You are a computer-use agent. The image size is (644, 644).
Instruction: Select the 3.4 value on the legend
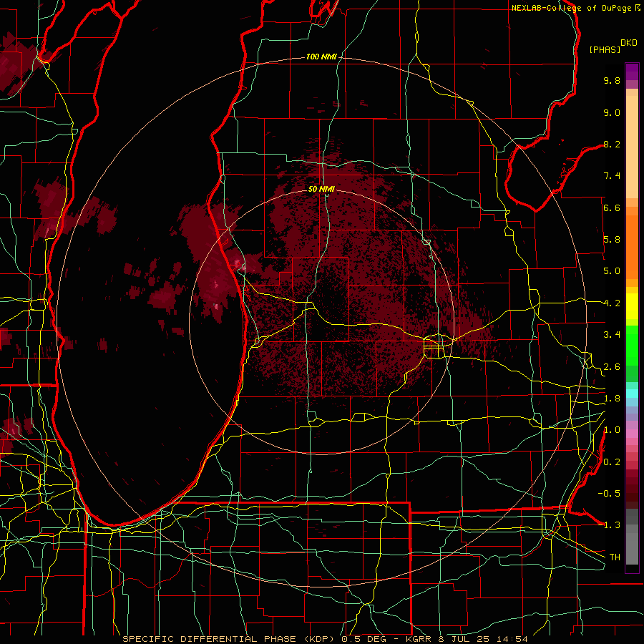click(612, 335)
